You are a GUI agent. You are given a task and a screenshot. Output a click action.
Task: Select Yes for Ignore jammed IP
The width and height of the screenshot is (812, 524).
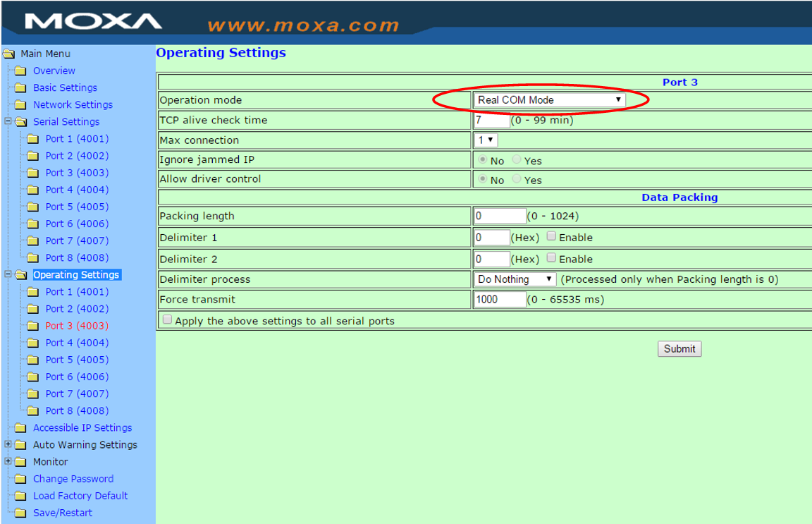point(516,159)
